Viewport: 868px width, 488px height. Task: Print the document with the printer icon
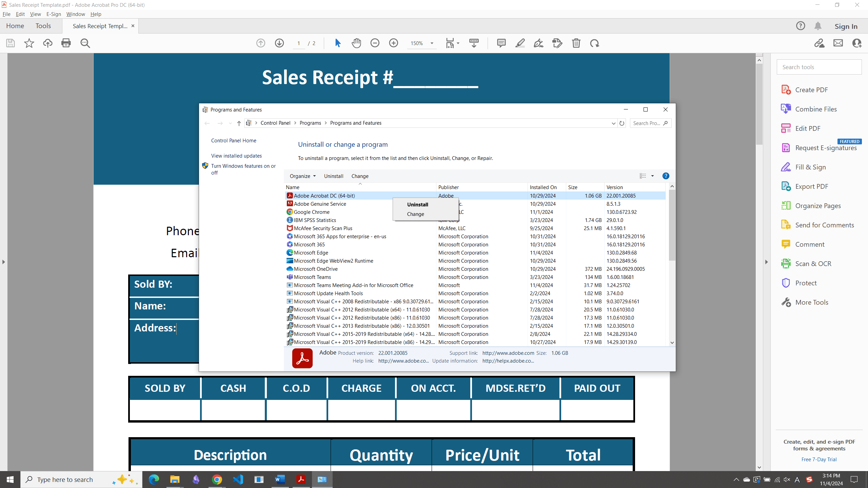pos(66,43)
